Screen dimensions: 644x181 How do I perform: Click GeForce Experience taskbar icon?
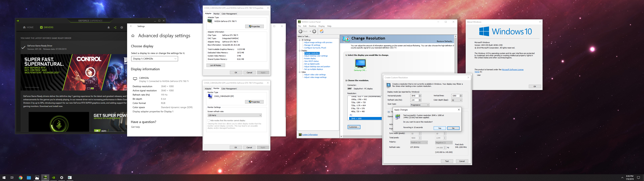click(x=53, y=178)
